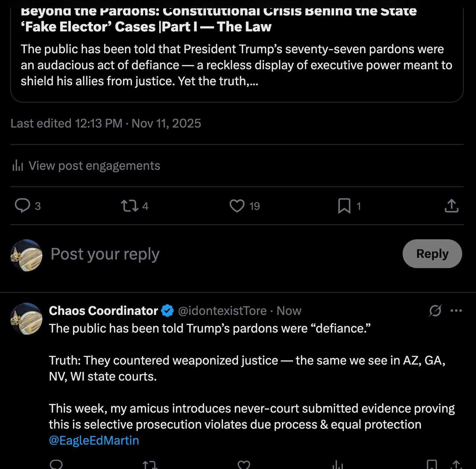Click your avatar beside the reply box
The image size is (476, 469).
click(x=26, y=255)
